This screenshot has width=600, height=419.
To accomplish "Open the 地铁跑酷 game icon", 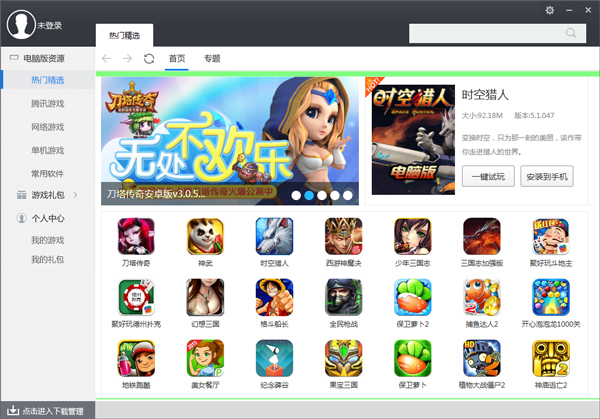I will [x=136, y=358].
